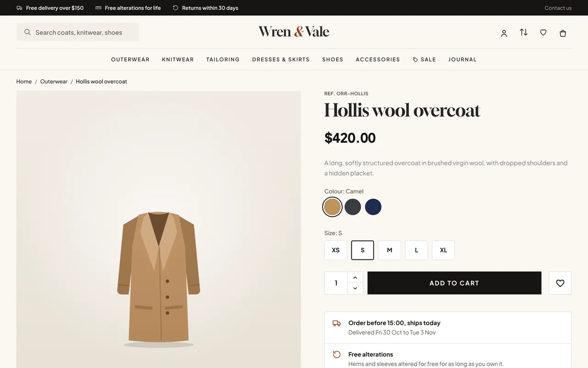588x368 pixels.
Task: Click the search magnifier icon
Action: [x=28, y=32]
